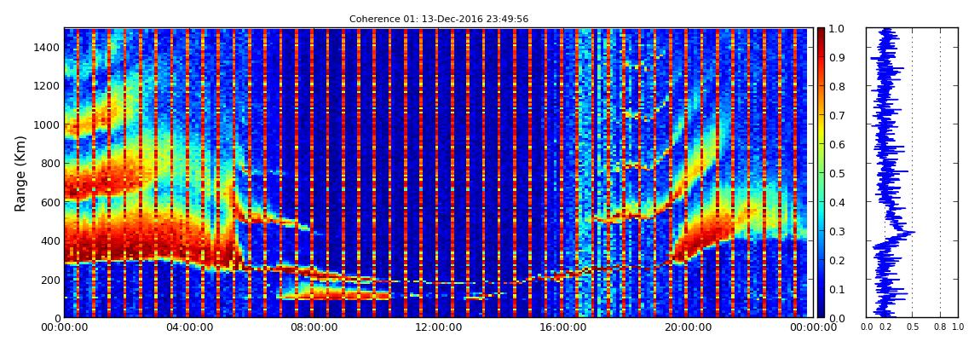Click the 400 tick label on the range axis
Image resolution: width=980 pixels, height=347 pixels.
(50, 241)
